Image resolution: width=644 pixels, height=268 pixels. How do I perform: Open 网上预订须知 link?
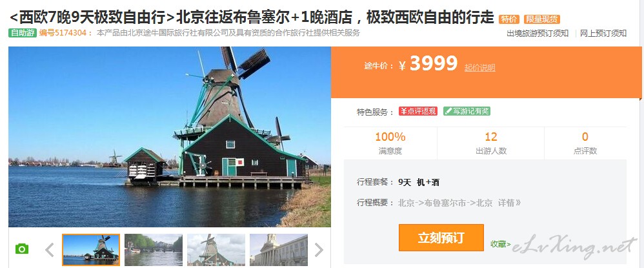click(x=603, y=34)
